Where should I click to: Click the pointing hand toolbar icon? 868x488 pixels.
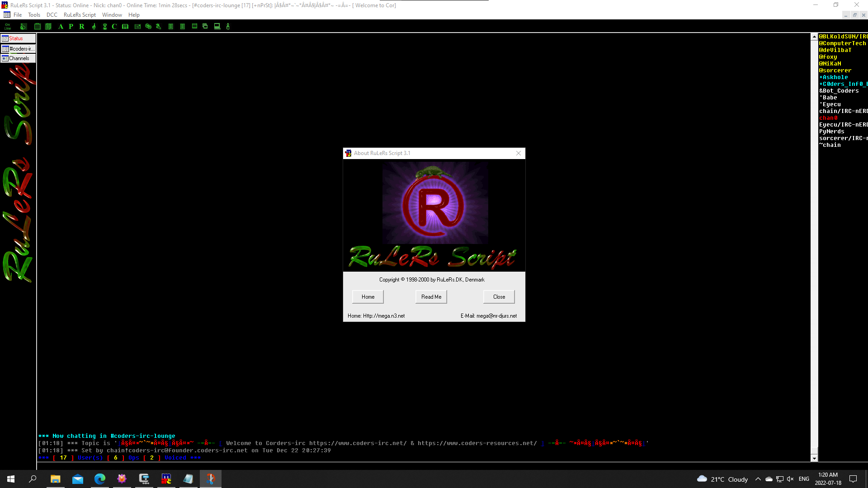(94, 26)
